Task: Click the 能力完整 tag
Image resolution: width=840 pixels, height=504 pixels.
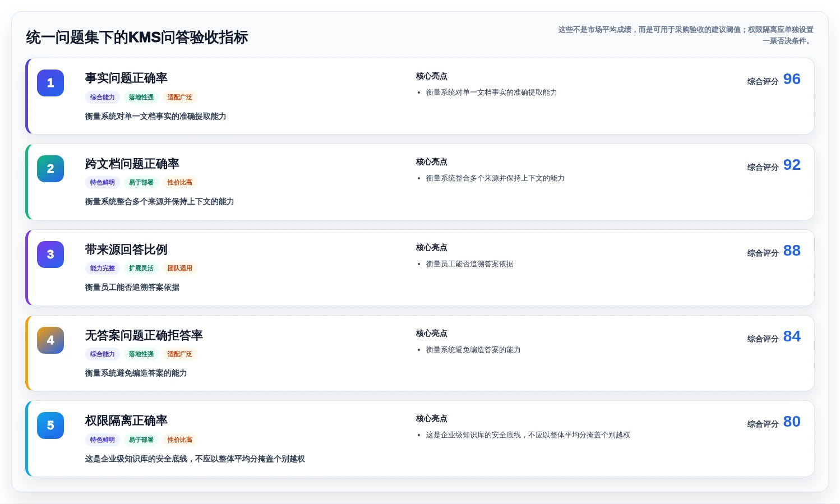Action: coord(103,268)
